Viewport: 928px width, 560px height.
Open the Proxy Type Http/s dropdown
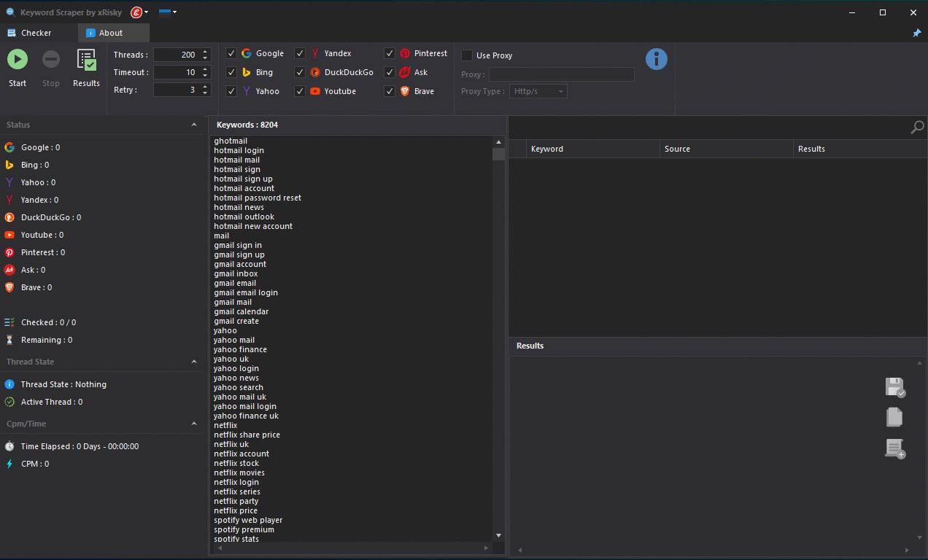tap(538, 90)
